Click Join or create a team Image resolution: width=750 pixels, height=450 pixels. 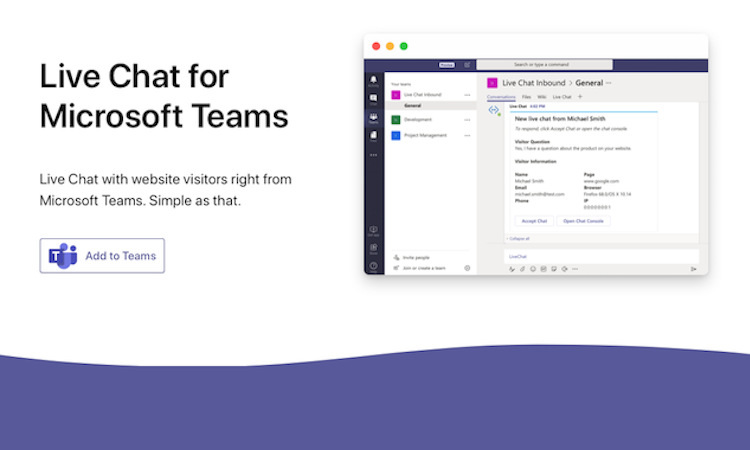tap(424, 268)
